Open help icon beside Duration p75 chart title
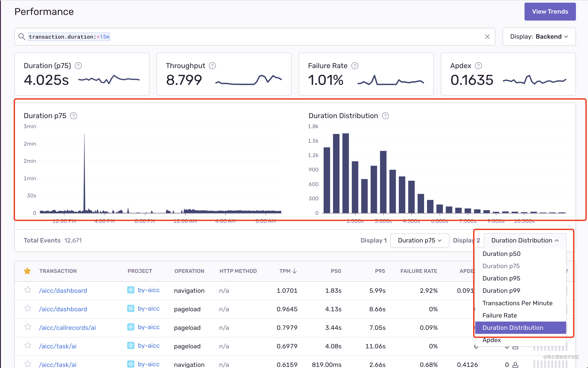 click(x=74, y=116)
